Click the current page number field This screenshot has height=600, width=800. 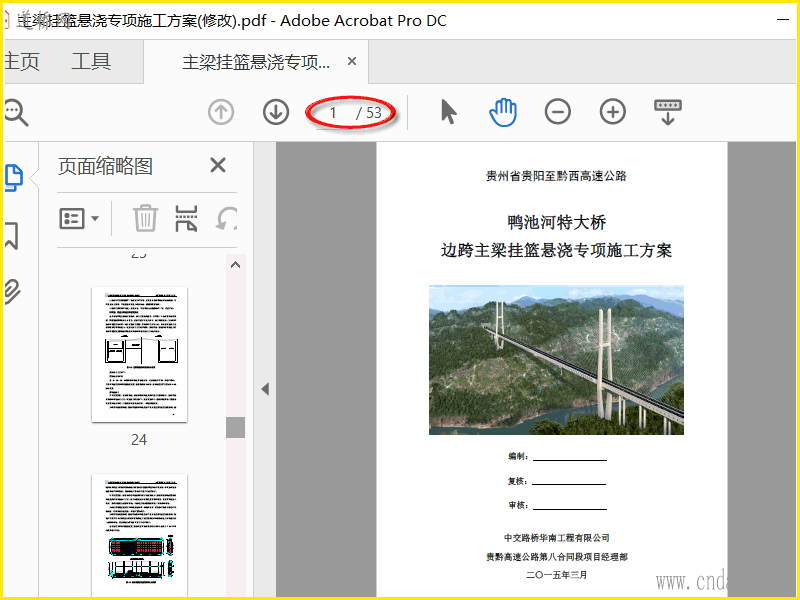pyautogui.click(x=333, y=112)
